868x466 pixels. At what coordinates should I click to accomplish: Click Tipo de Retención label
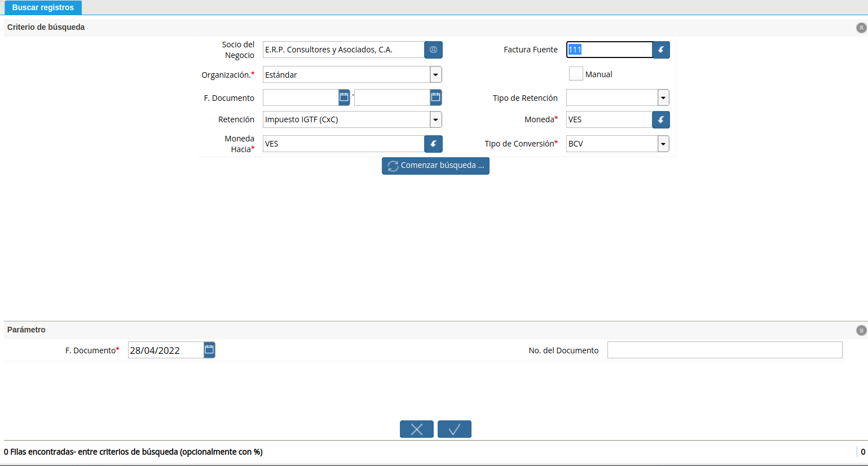point(525,98)
